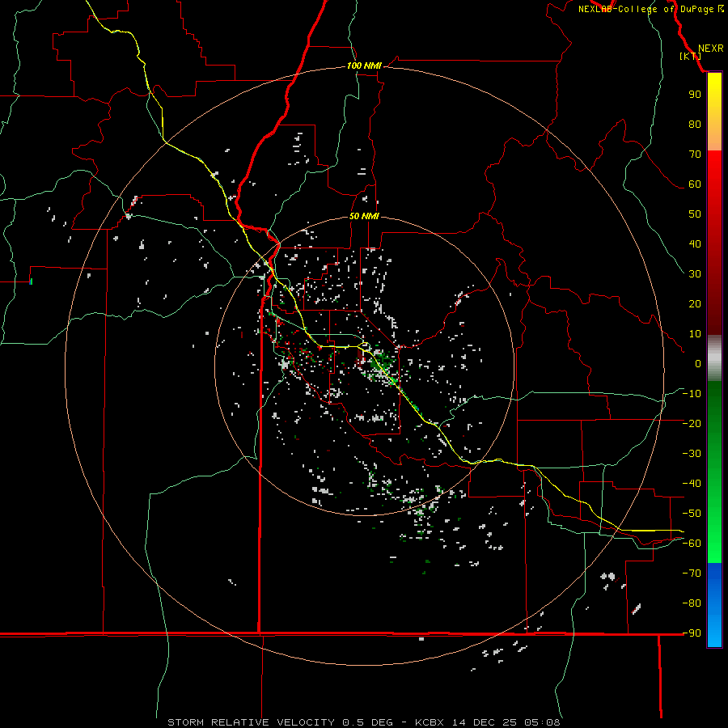The image size is (728, 728).
Task: Click the -30 value on velocity scale
Action: [x=692, y=454]
